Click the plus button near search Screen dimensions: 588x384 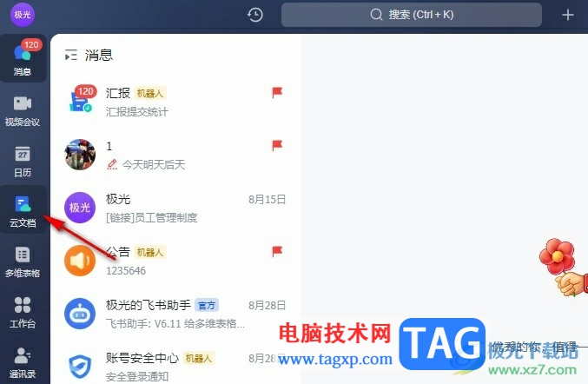click(568, 15)
